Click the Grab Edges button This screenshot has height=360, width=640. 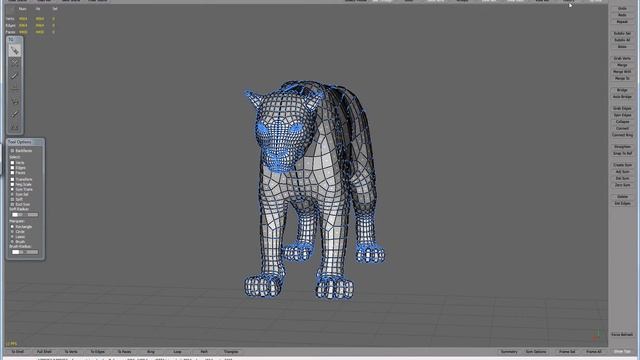(622, 109)
